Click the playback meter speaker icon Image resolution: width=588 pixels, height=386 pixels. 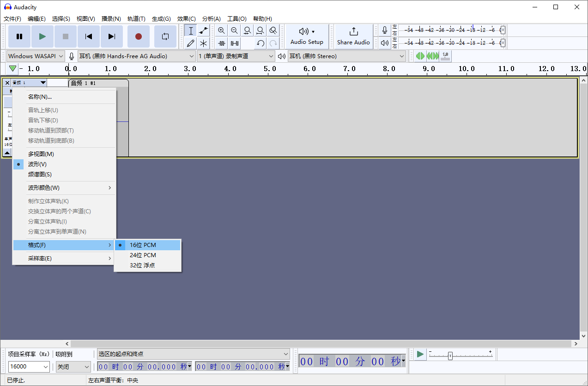tap(385, 43)
